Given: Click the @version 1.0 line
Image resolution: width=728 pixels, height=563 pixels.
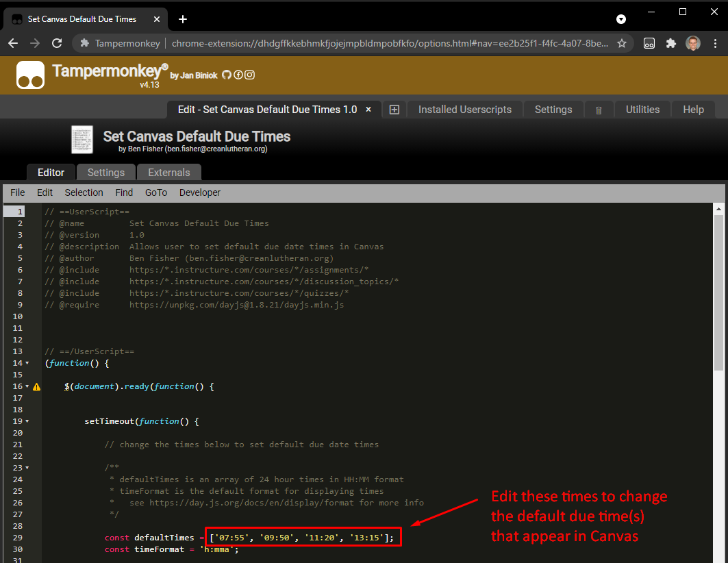Looking at the screenshot, I should click(x=95, y=235).
